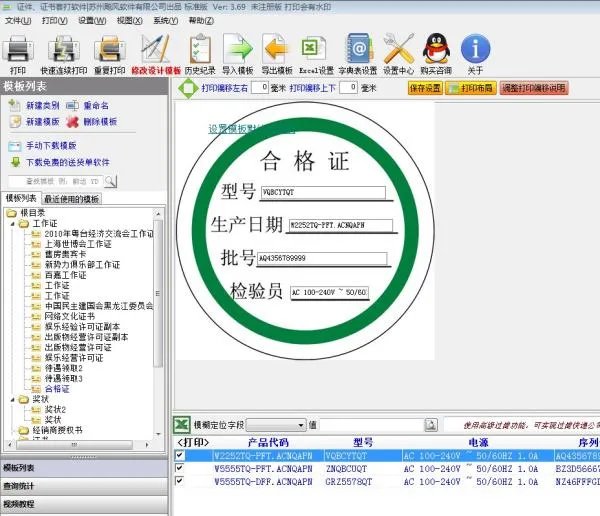This screenshot has height=516, width=600.
Task: Click the 手动下载模板 icon
Action: coord(15,146)
